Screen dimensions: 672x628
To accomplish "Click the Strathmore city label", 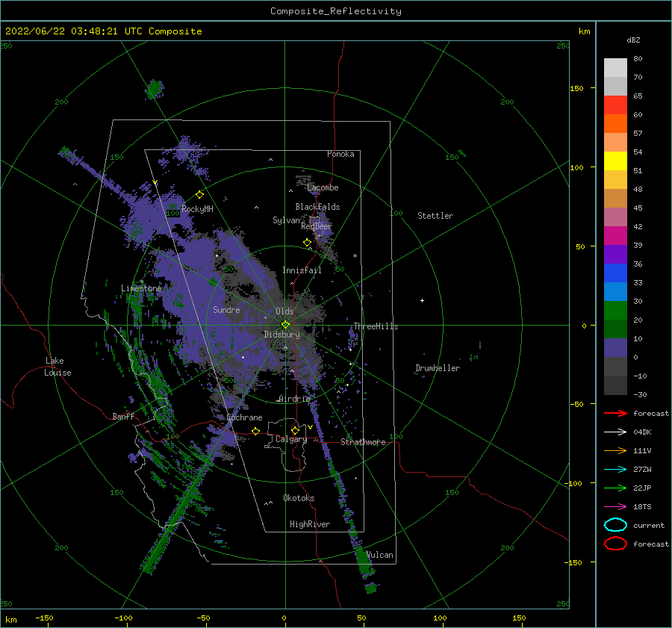I will coord(363,442).
